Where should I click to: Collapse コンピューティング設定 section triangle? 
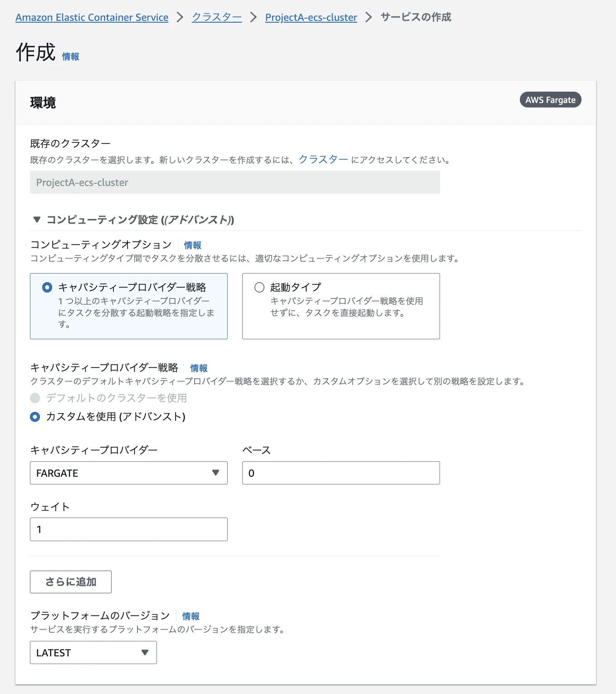37,220
